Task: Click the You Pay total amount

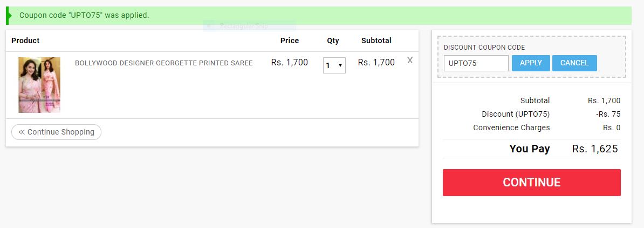Action: click(x=595, y=149)
